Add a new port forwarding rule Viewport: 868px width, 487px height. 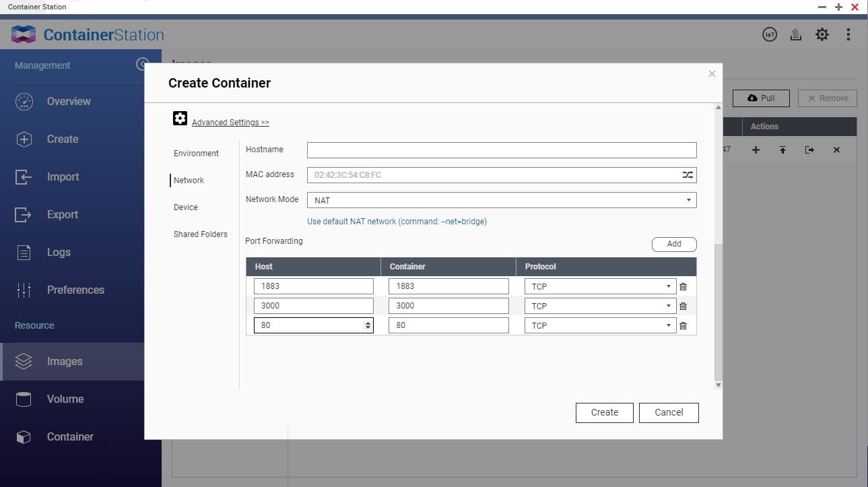673,244
